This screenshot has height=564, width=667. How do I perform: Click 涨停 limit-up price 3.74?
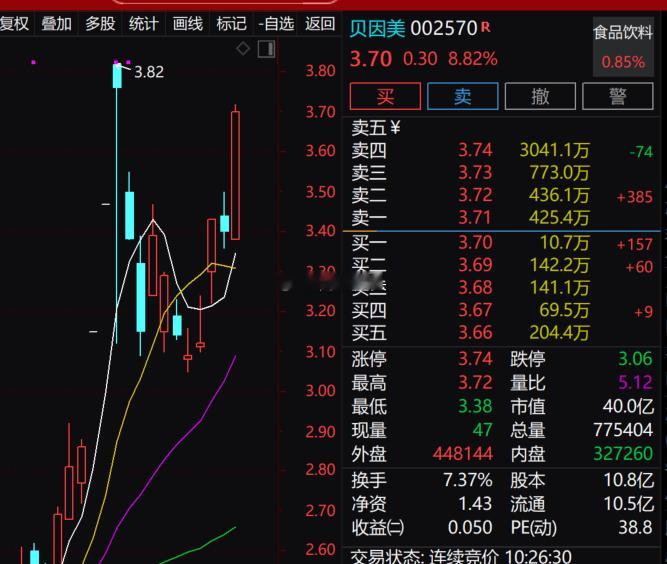(x=475, y=359)
